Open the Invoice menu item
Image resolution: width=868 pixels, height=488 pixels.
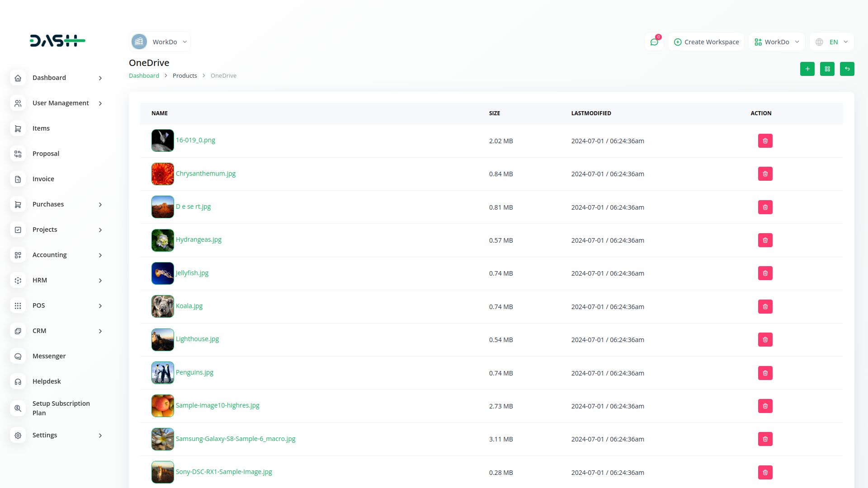[43, 179]
